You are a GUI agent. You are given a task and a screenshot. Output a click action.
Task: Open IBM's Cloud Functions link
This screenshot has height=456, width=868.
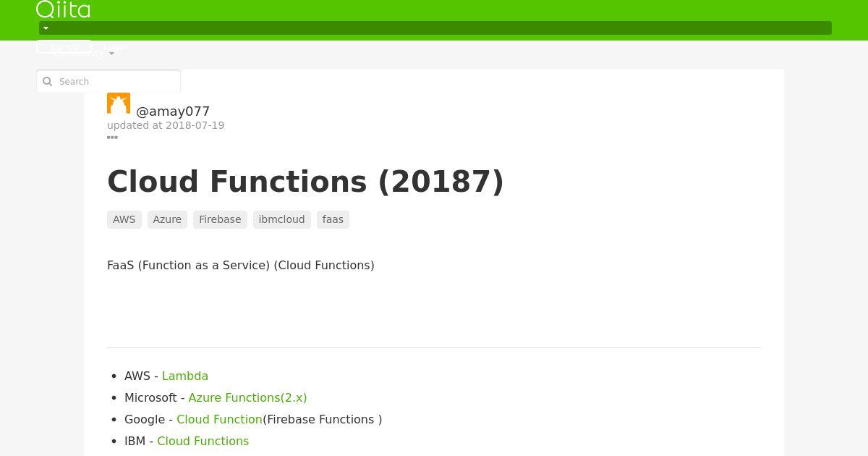[203, 442]
